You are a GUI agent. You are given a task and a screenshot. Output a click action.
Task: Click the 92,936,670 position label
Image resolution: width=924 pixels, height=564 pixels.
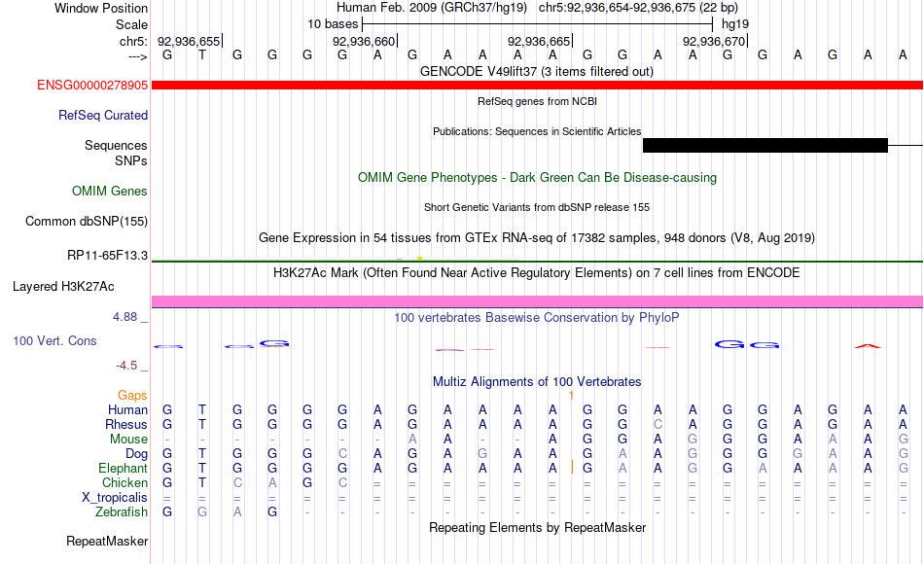coord(714,41)
